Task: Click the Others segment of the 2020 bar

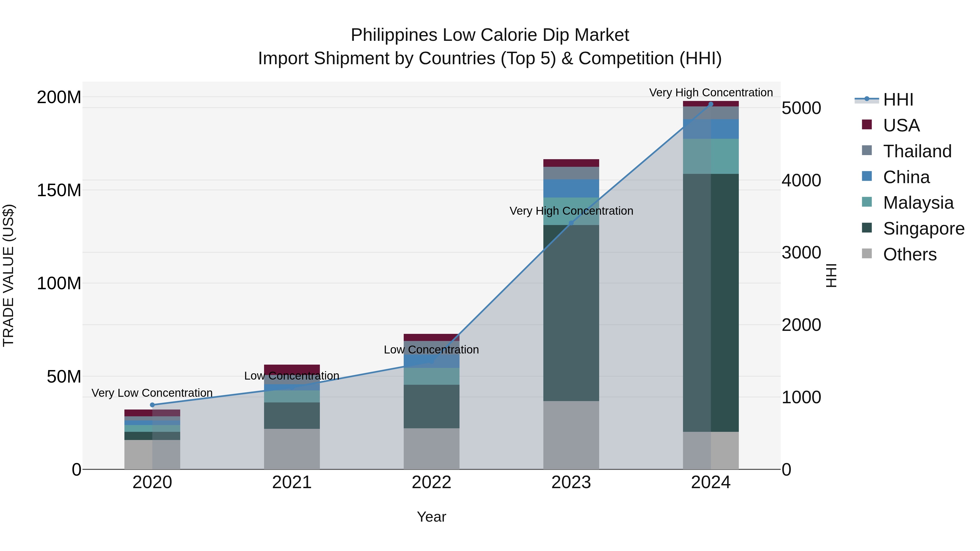Action: pyautogui.click(x=152, y=454)
